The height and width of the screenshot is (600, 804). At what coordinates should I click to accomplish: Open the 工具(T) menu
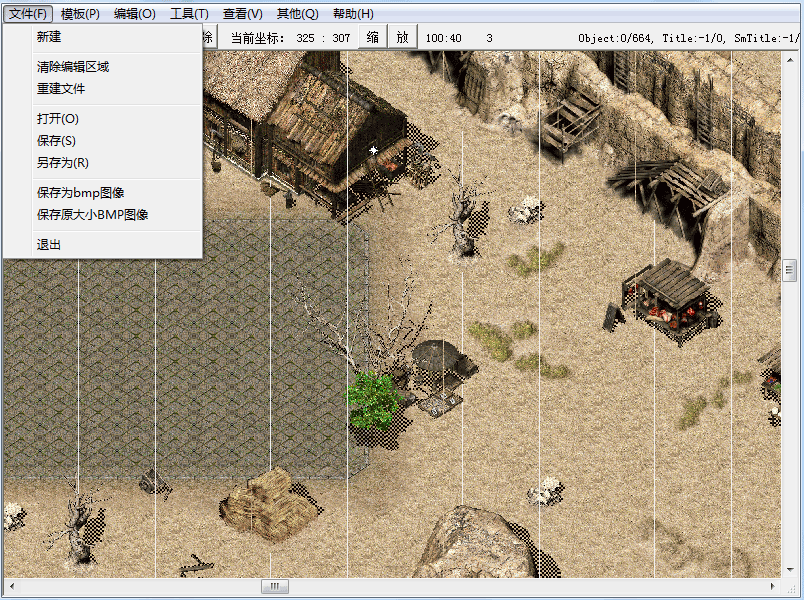189,14
